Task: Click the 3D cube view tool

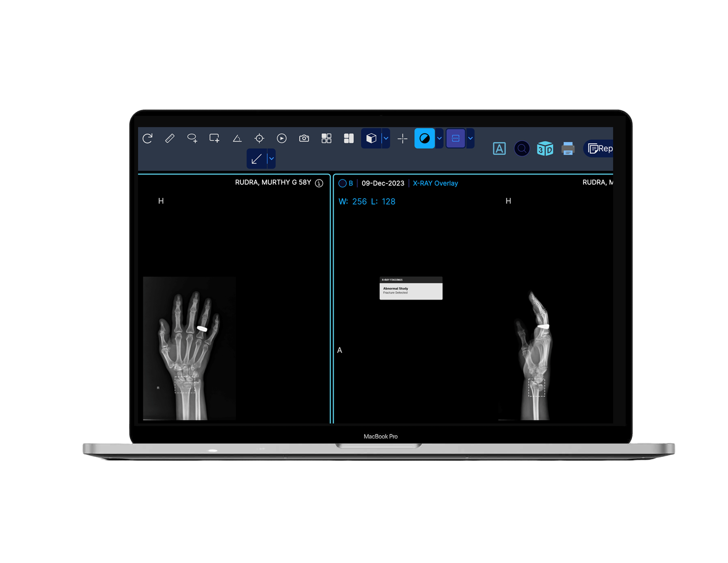Action: tap(371, 138)
